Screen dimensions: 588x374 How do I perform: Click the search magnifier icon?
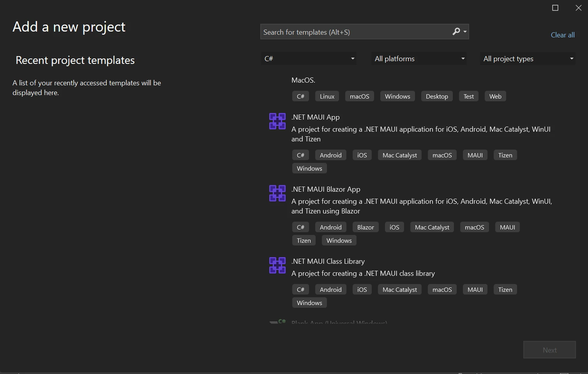click(x=456, y=32)
